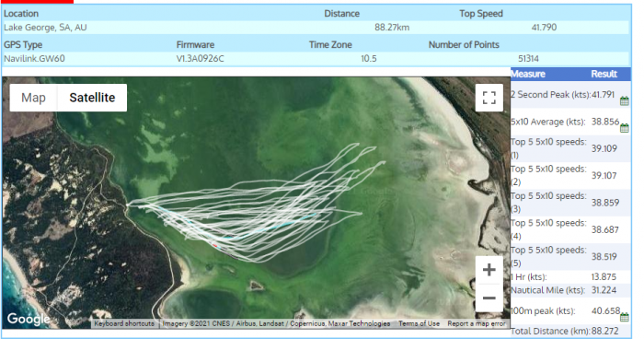Screen dimensions: 644x339
Task: Zoom out of the map
Action: click(x=489, y=298)
